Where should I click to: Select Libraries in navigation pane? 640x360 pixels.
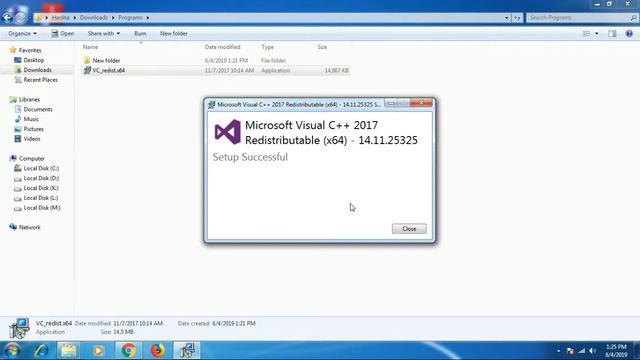[x=29, y=99]
